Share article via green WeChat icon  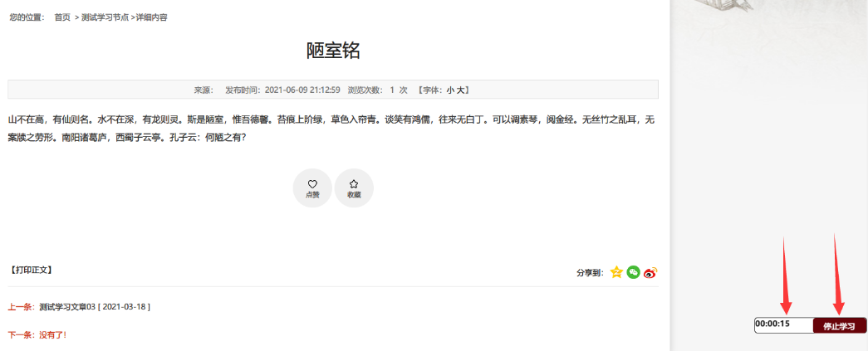point(634,272)
